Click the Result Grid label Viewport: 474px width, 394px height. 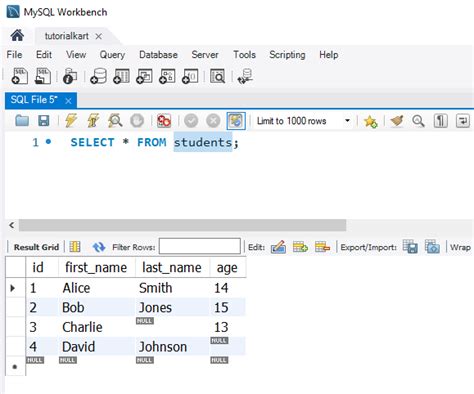[36, 247]
